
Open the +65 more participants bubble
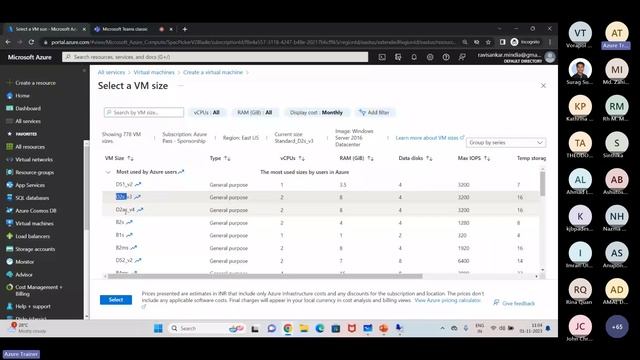point(617,327)
